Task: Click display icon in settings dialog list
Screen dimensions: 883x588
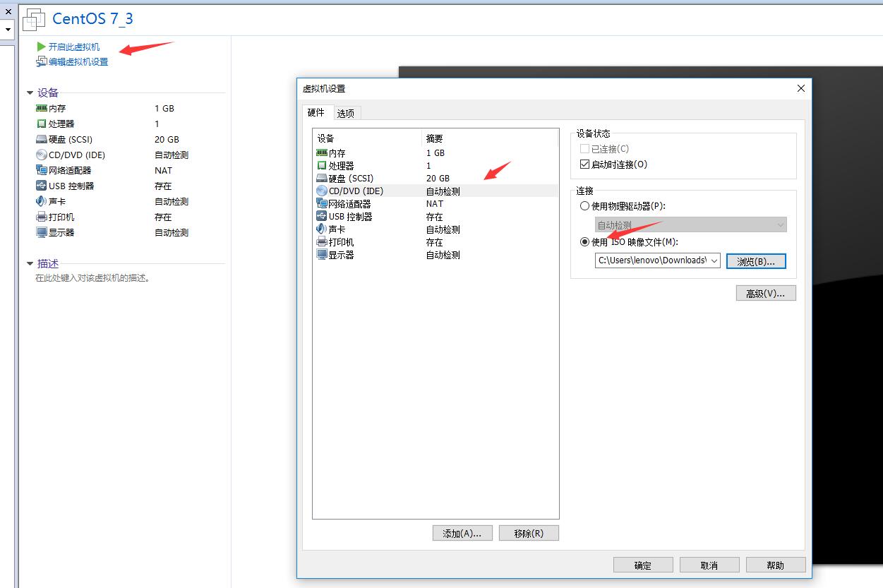Action: coord(322,254)
